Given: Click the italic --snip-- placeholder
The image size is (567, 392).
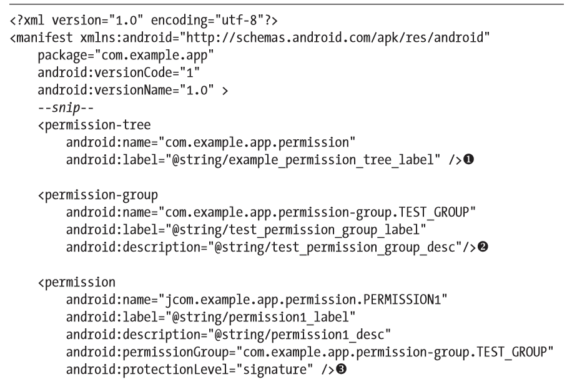Looking at the screenshot, I should coord(66,108).
